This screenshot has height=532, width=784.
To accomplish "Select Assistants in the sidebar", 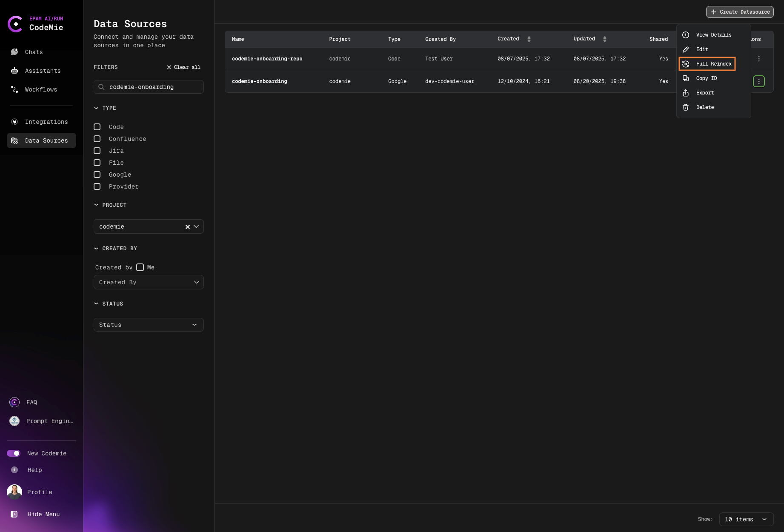I will [42, 71].
